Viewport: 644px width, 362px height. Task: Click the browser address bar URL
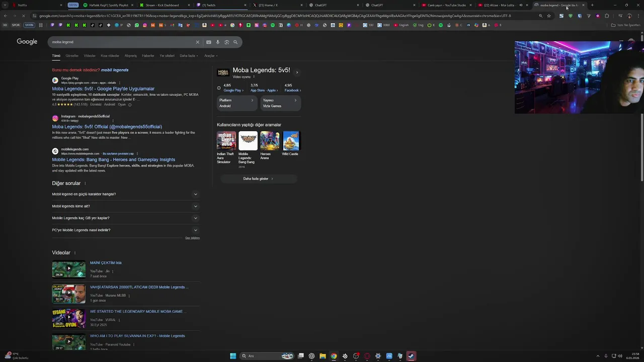(x=274, y=16)
